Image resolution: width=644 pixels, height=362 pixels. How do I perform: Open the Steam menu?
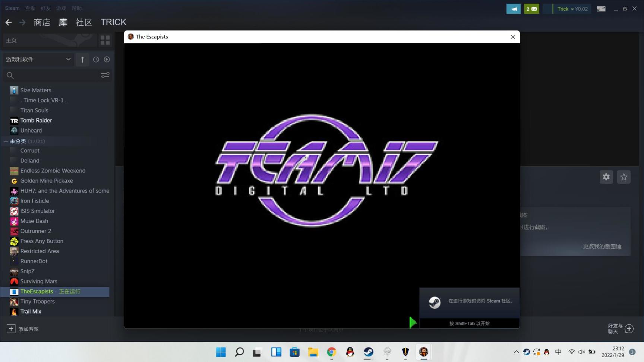12,8
